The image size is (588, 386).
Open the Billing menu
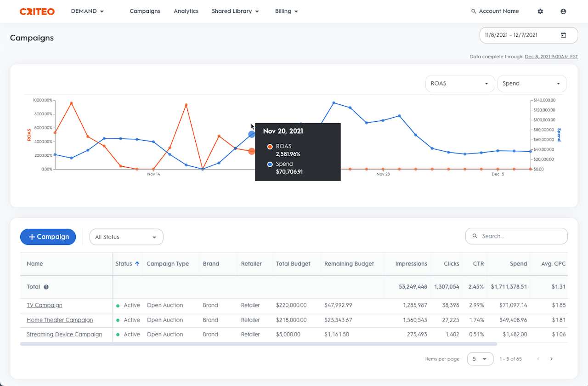coord(287,11)
